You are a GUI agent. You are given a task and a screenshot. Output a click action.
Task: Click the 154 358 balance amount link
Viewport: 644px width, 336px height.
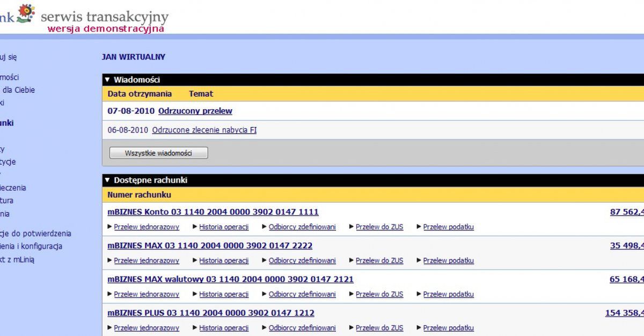625,313
